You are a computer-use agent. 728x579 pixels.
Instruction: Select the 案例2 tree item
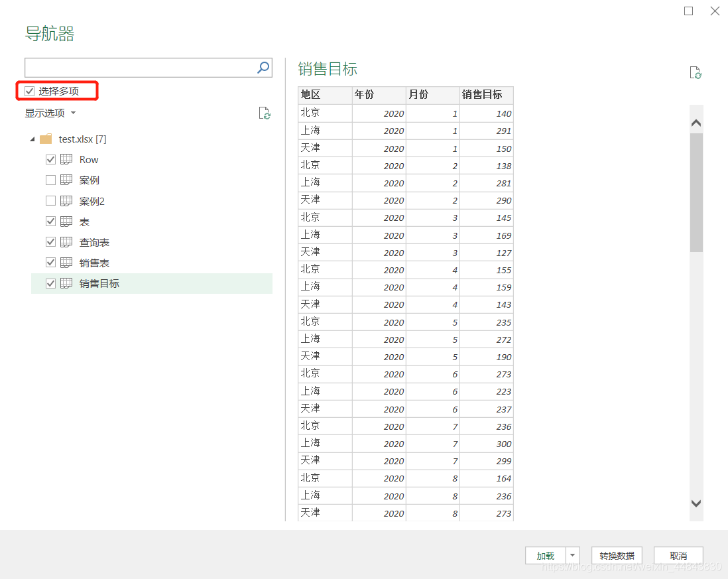pyautogui.click(x=92, y=201)
